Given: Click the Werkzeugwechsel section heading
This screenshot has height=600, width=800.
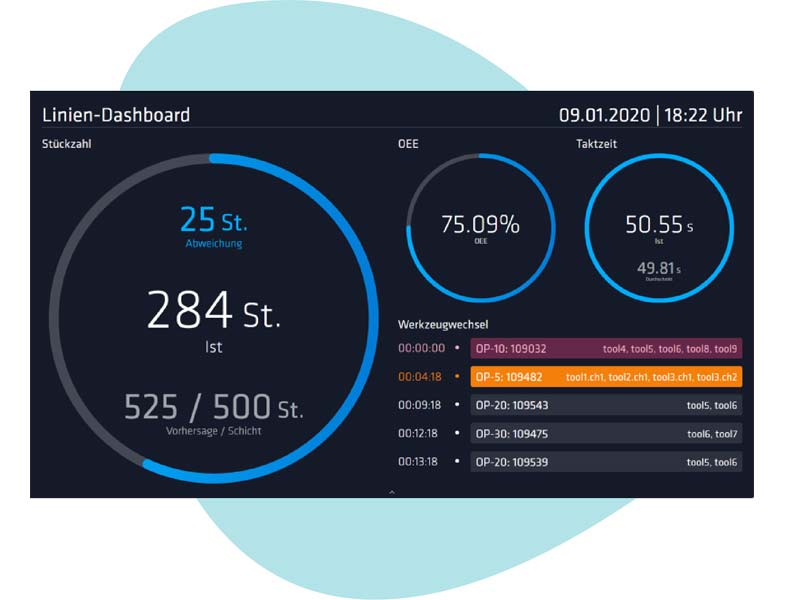Looking at the screenshot, I should click(443, 324).
